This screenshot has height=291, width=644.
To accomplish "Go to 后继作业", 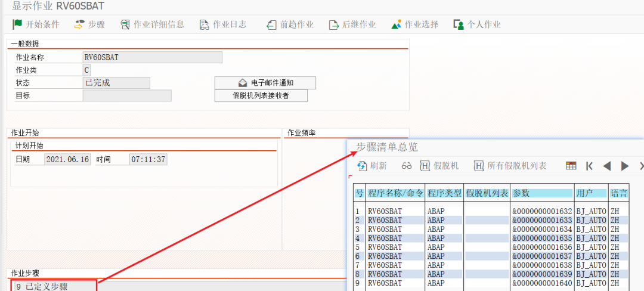I will pyautogui.click(x=352, y=24).
